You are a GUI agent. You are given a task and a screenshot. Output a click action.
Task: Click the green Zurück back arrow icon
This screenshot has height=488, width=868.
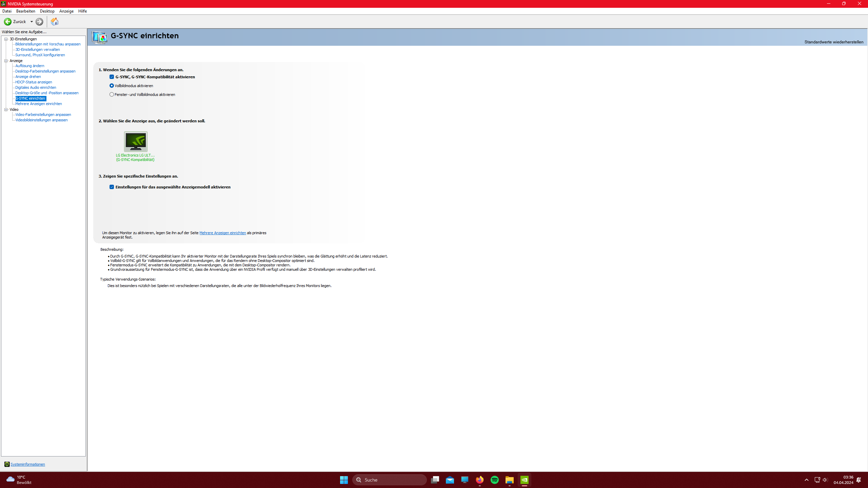point(7,22)
